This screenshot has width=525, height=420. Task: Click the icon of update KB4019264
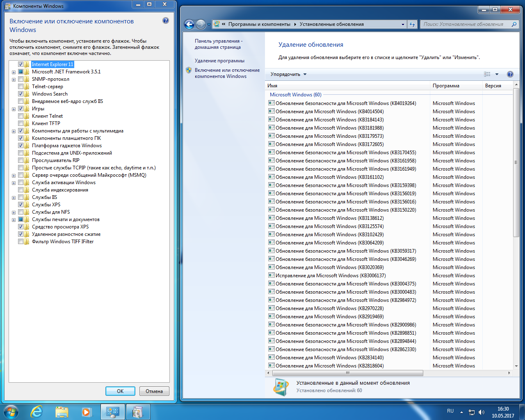click(271, 103)
